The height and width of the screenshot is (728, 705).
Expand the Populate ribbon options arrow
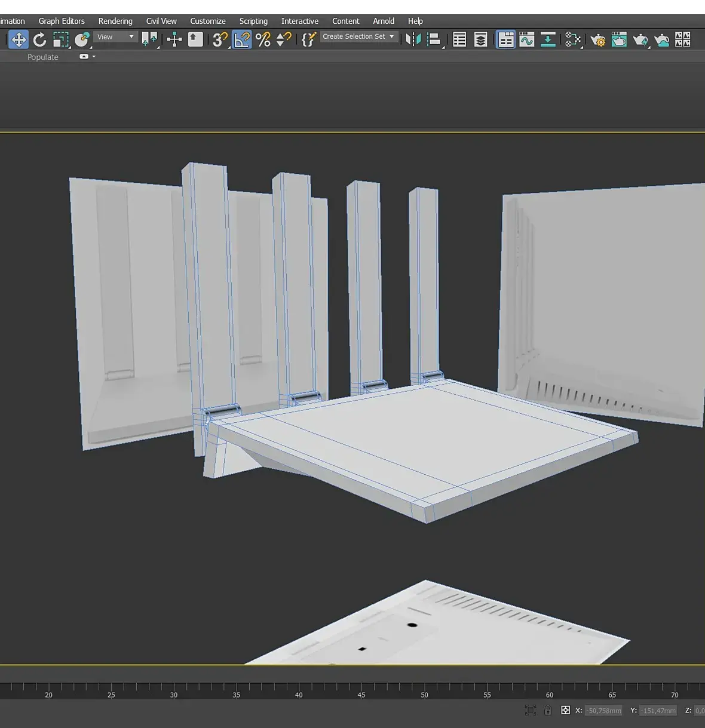(x=94, y=57)
